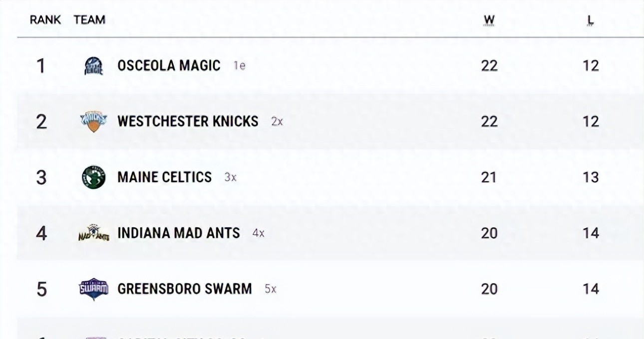Click the TEAM column header
Screen dimensions: 644x339
[89, 20]
